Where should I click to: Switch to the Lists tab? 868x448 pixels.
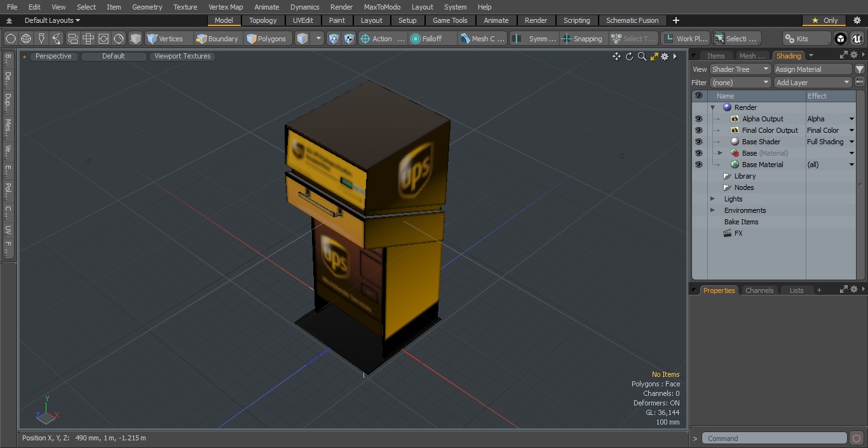pos(796,290)
